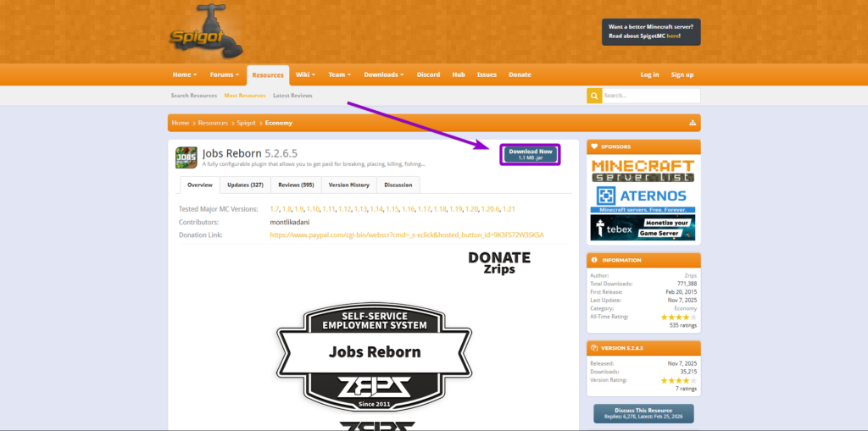Switch to the Updates (327) tab

click(245, 185)
